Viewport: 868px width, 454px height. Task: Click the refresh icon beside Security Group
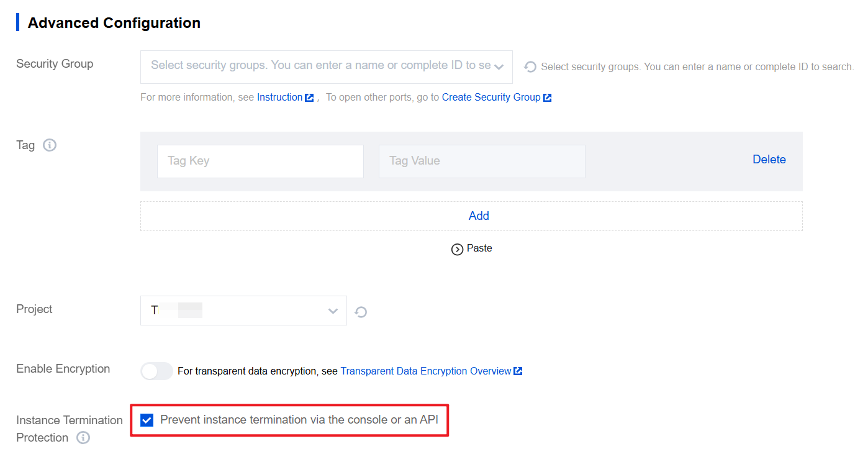(530, 66)
